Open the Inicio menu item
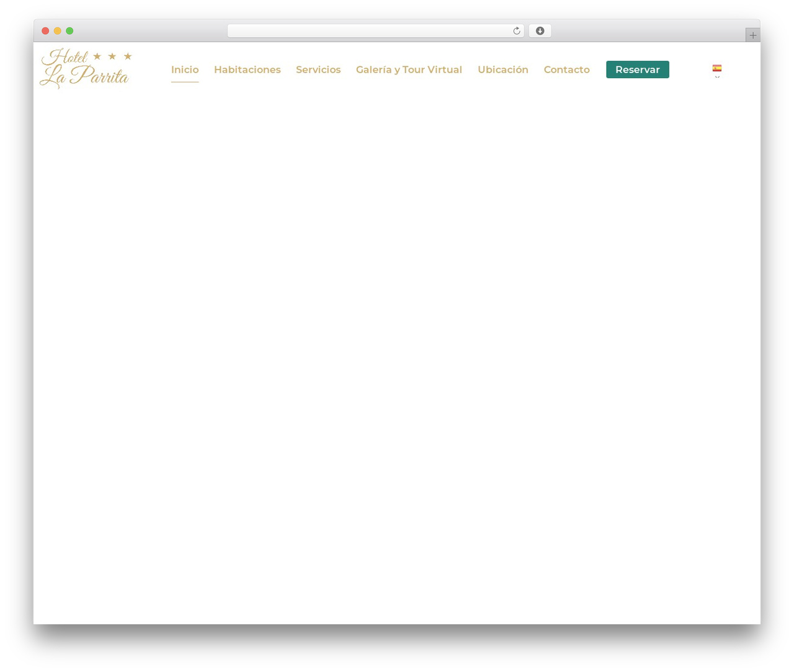The image size is (794, 672). [x=185, y=69]
